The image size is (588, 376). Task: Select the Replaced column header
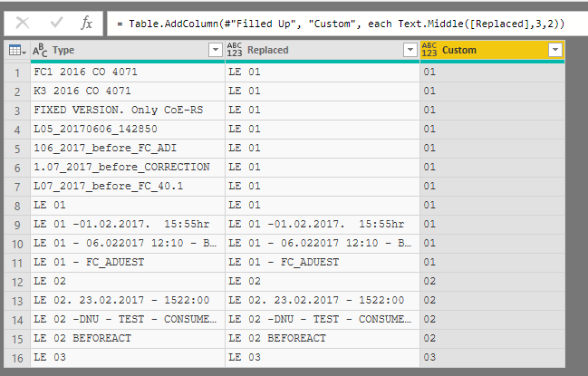click(x=323, y=50)
